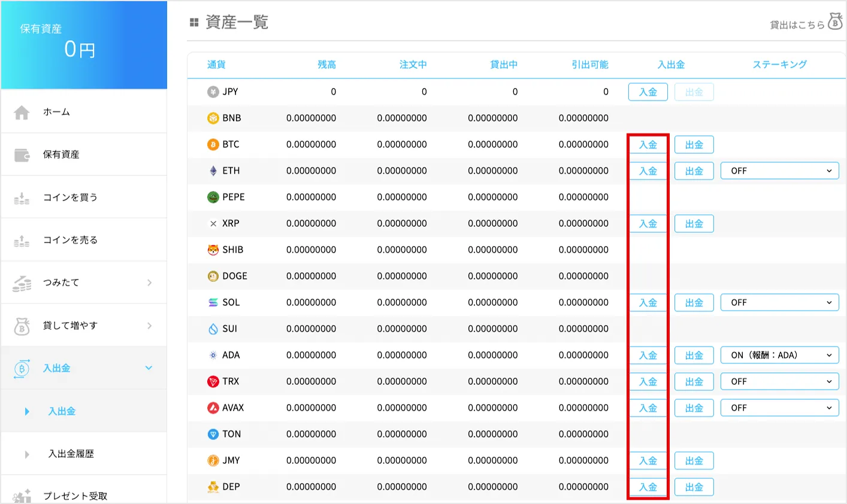Open 入出金履歴 in the sidebar
847x504 pixels.
coord(71,454)
